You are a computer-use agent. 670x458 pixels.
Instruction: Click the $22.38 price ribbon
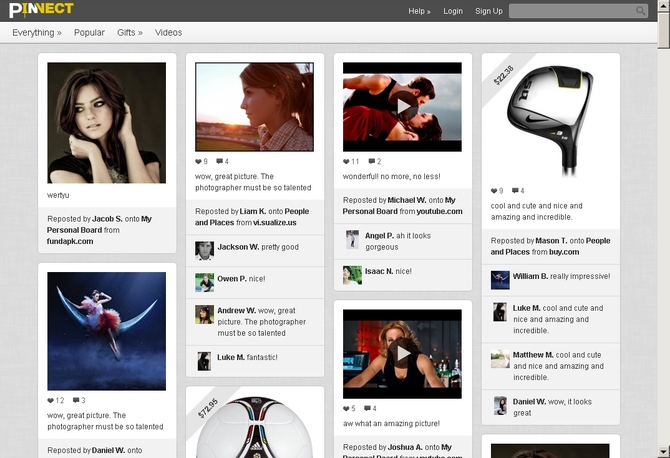pos(503,75)
